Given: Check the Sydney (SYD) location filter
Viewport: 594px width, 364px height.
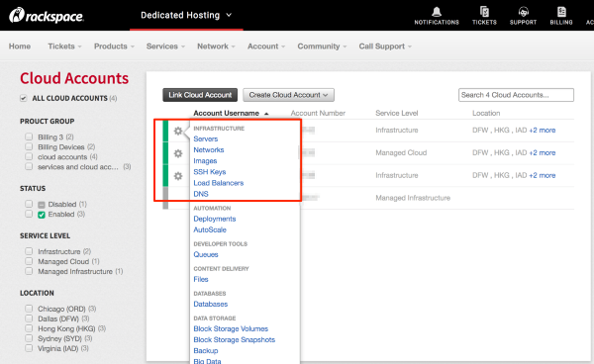Looking at the screenshot, I should point(29,338).
